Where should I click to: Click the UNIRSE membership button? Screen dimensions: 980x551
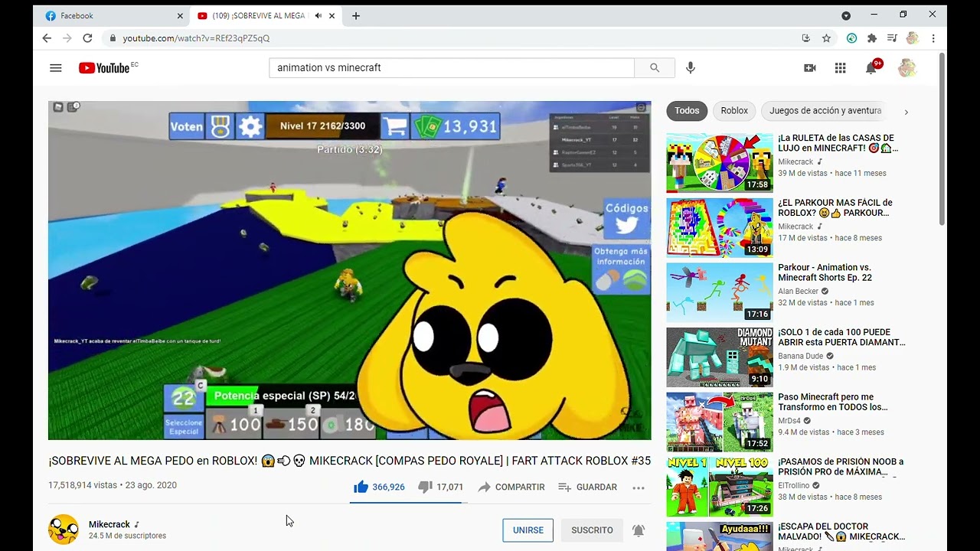tap(528, 530)
